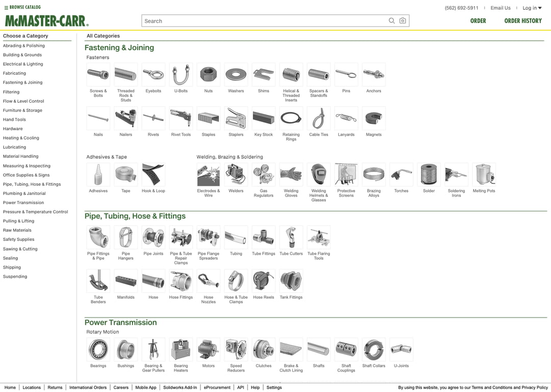This screenshot has width=551, height=392.
Task: Open the ORDER page link
Action: coord(478,21)
